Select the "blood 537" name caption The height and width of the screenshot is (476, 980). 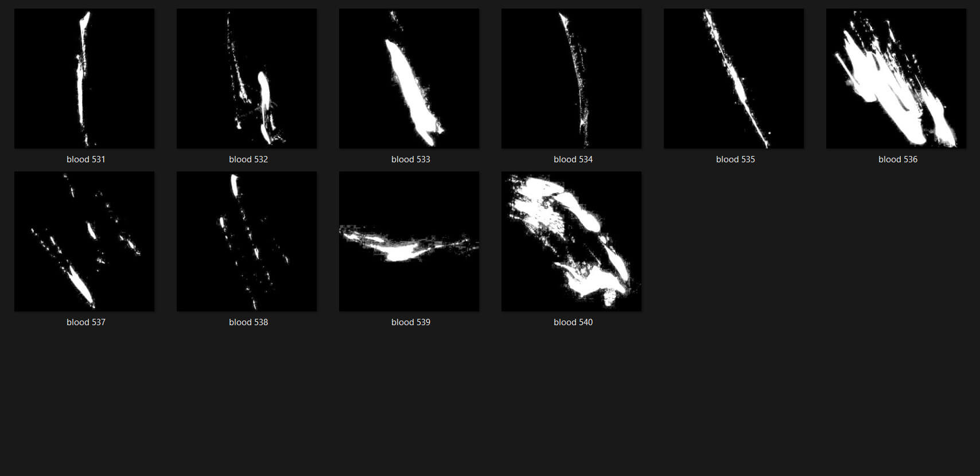coord(86,322)
